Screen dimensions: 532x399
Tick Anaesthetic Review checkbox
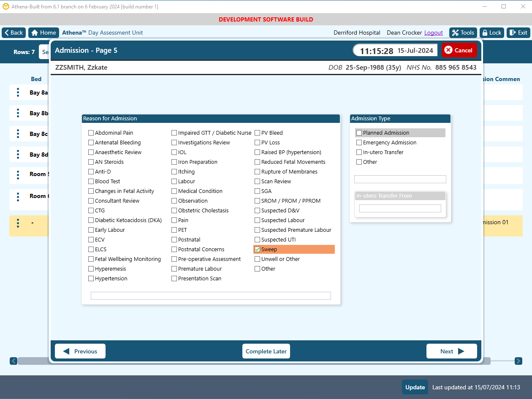[91, 152]
